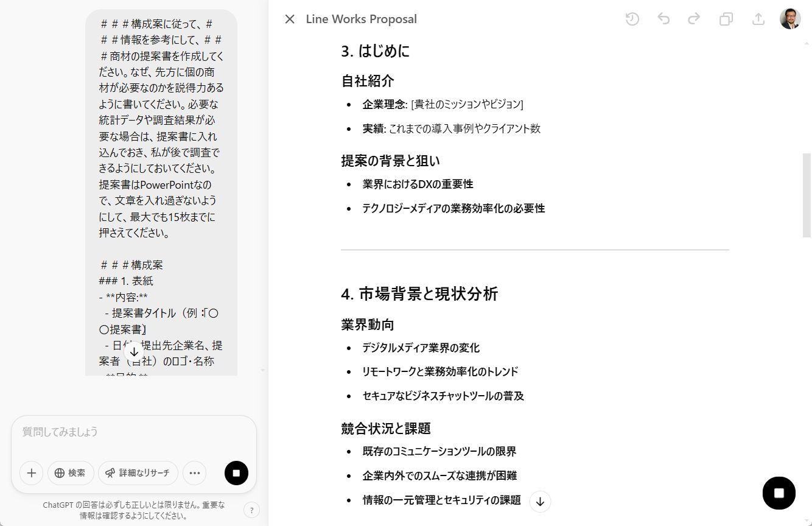Click the 競合状況と課題 subheading

pyautogui.click(x=386, y=429)
